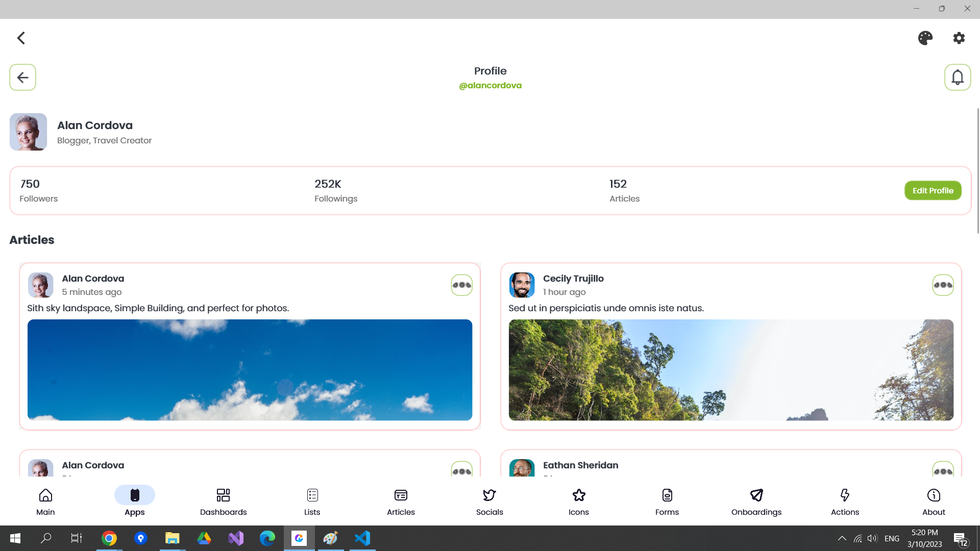
Task: Switch to the Dashboards tab
Action: 223,502
